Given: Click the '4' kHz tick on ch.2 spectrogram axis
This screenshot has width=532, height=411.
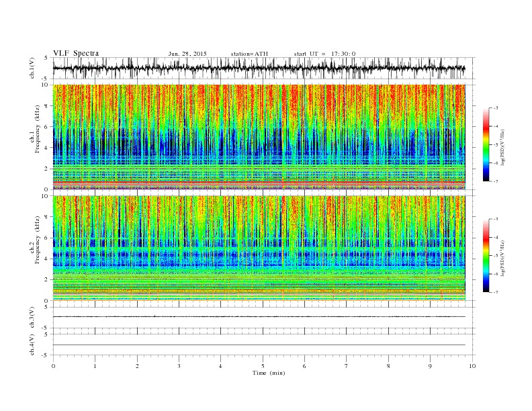Looking at the screenshot, I should pyautogui.click(x=46, y=259).
